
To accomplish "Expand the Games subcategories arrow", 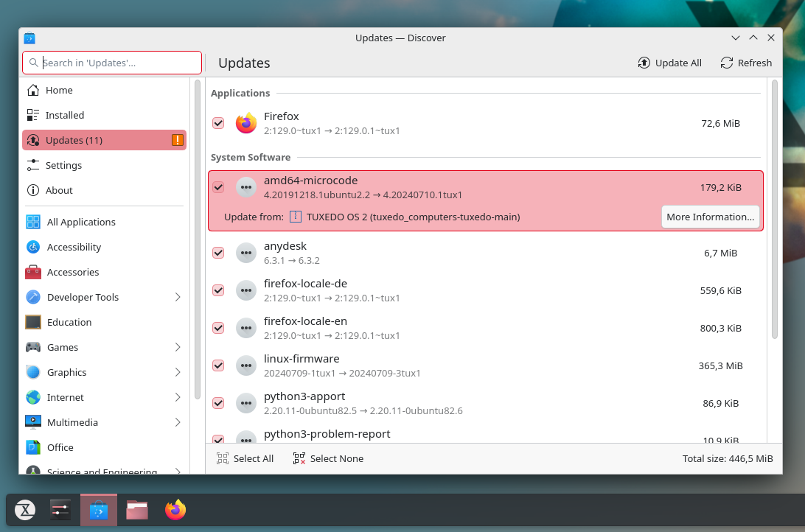I will [x=178, y=347].
